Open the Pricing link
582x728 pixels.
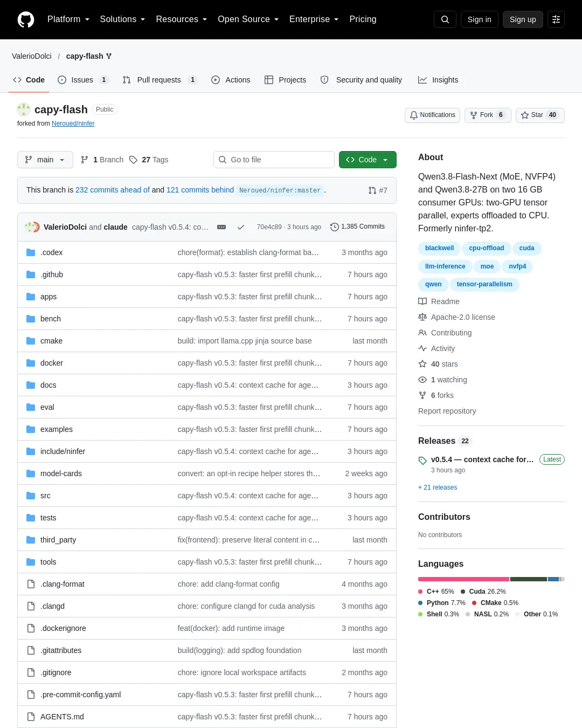point(363,19)
